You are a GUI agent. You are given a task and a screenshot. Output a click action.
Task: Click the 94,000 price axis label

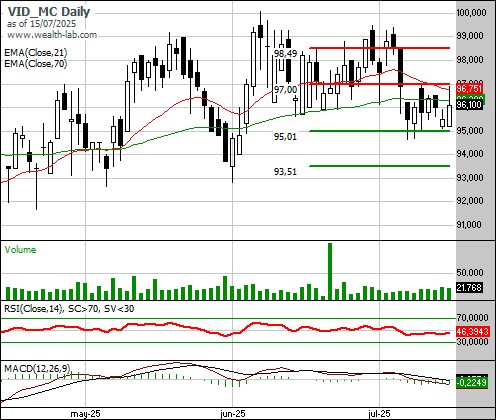[x=470, y=154]
